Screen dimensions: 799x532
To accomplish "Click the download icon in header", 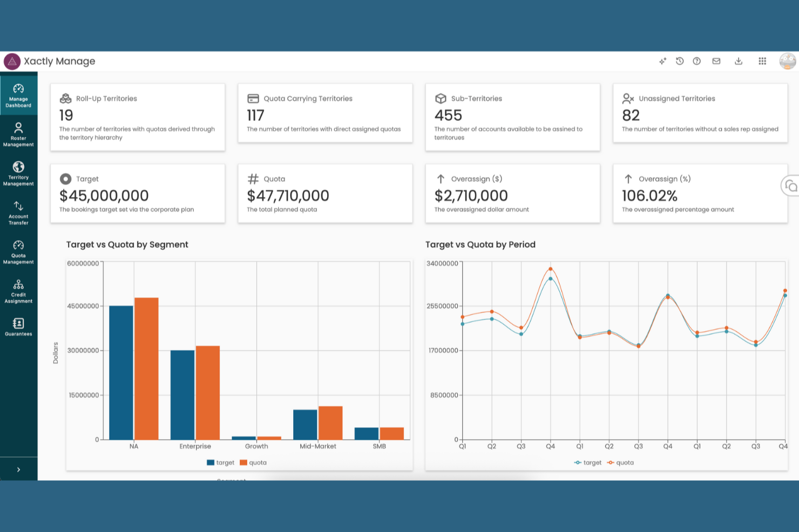I will point(739,62).
